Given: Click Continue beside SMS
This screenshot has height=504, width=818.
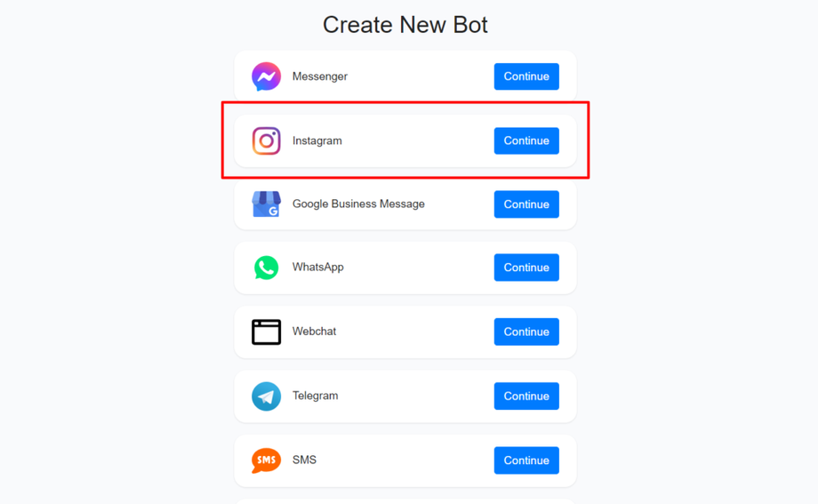Looking at the screenshot, I should pyautogui.click(x=526, y=460).
